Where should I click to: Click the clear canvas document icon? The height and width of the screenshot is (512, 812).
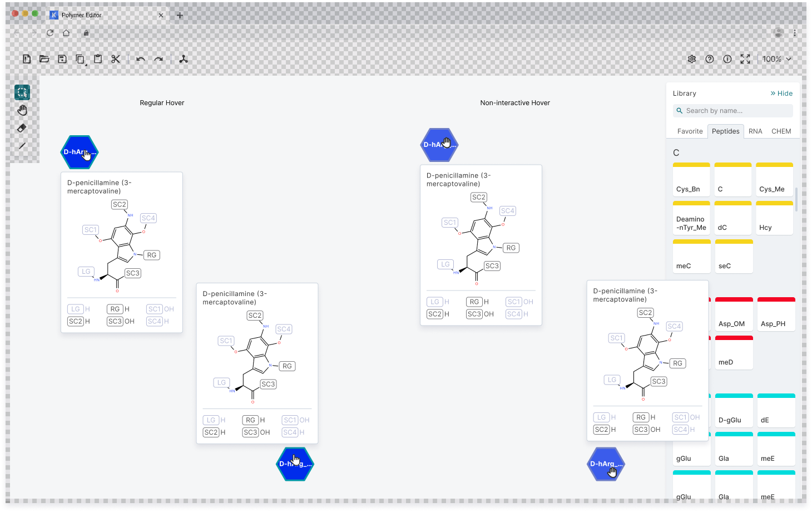27,59
